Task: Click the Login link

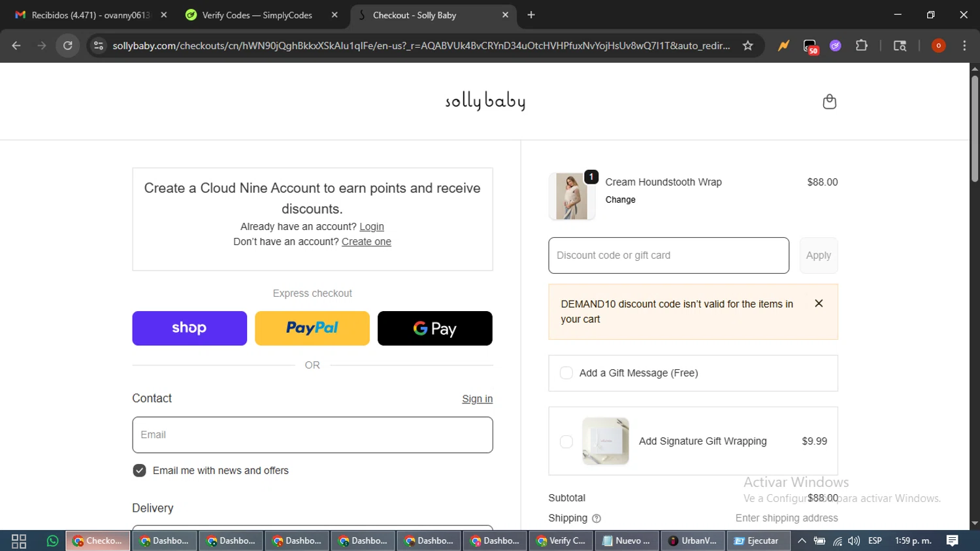Action: pos(372,227)
